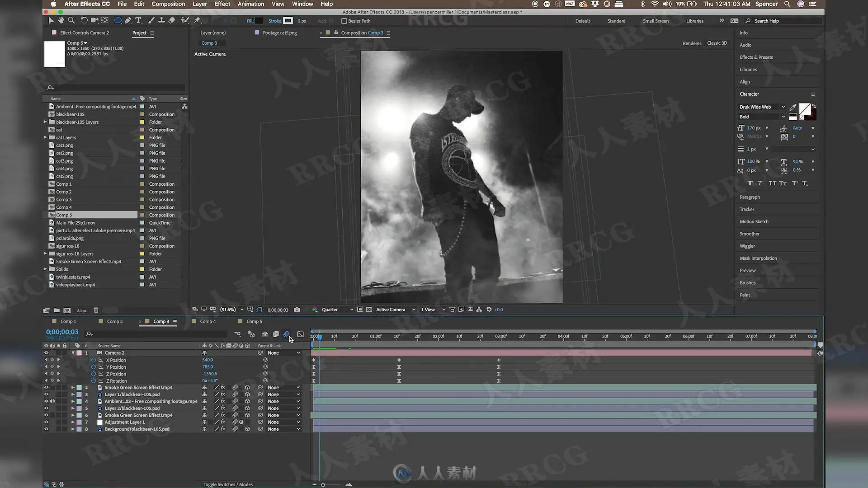
Task: Open the composition flowchart icon
Action: pyautogui.click(x=479, y=310)
